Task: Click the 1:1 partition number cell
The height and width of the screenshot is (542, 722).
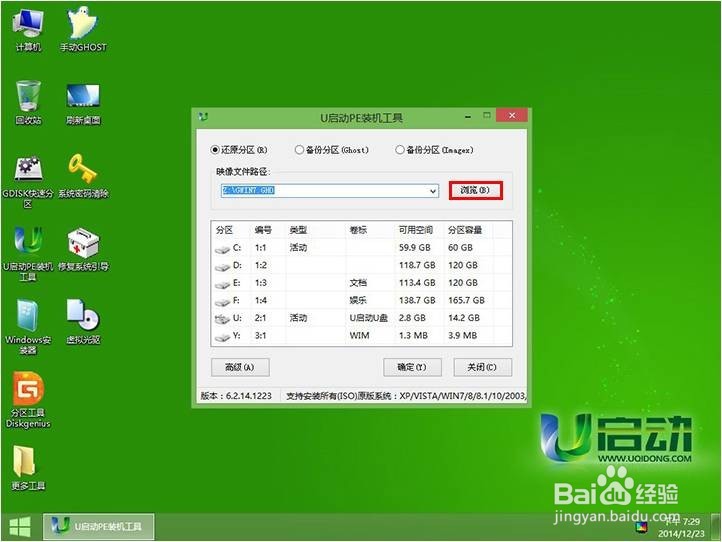Action: click(261, 248)
